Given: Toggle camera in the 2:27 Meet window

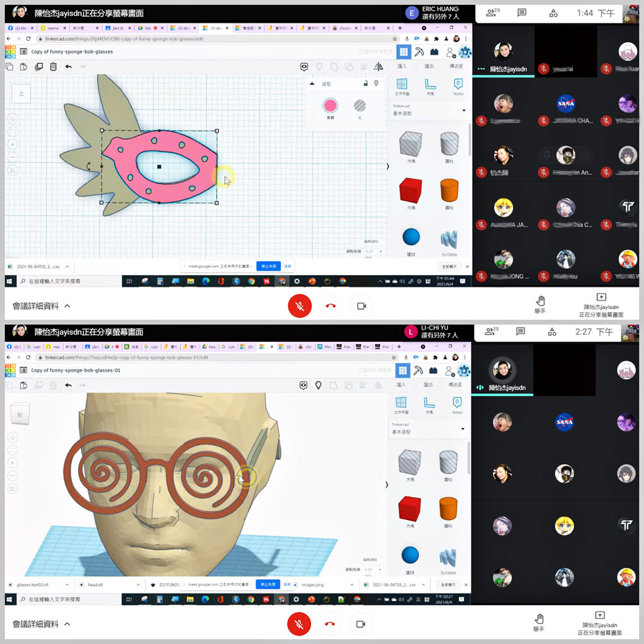Looking at the screenshot, I should (361, 625).
